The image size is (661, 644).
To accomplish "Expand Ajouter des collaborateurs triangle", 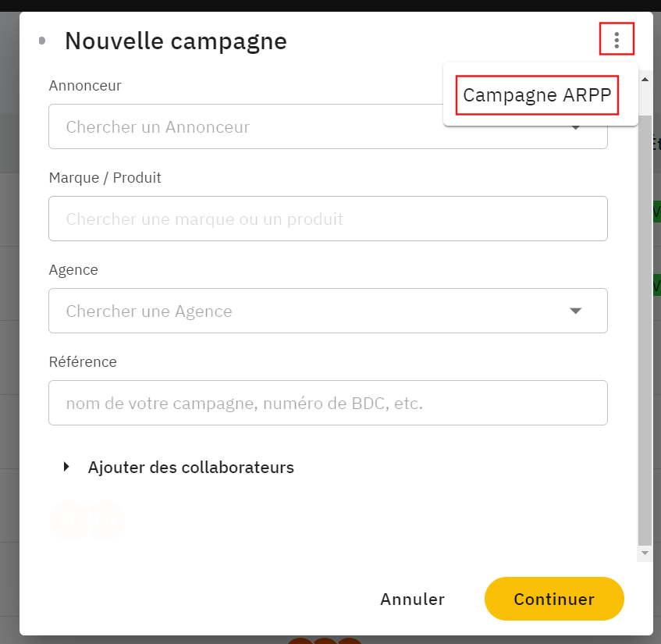I will pos(68,468).
